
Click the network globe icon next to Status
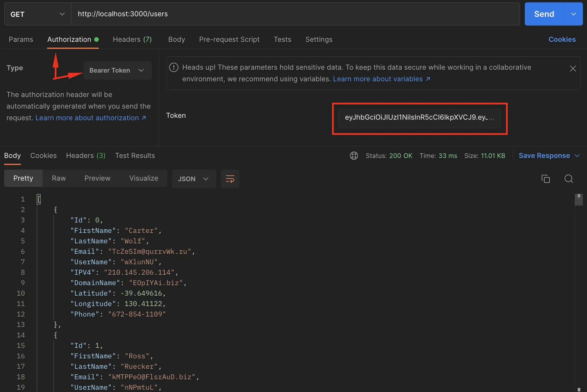(x=354, y=156)
